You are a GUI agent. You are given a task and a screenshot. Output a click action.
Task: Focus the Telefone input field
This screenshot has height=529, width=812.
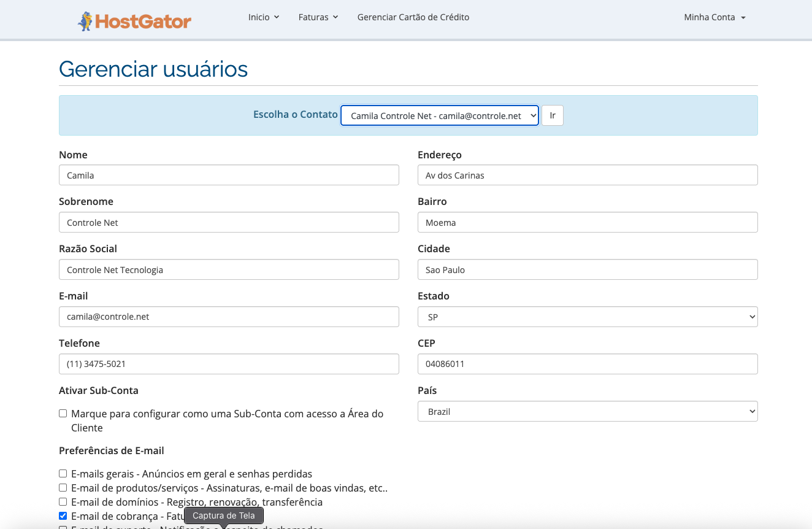tap(229, 364)
